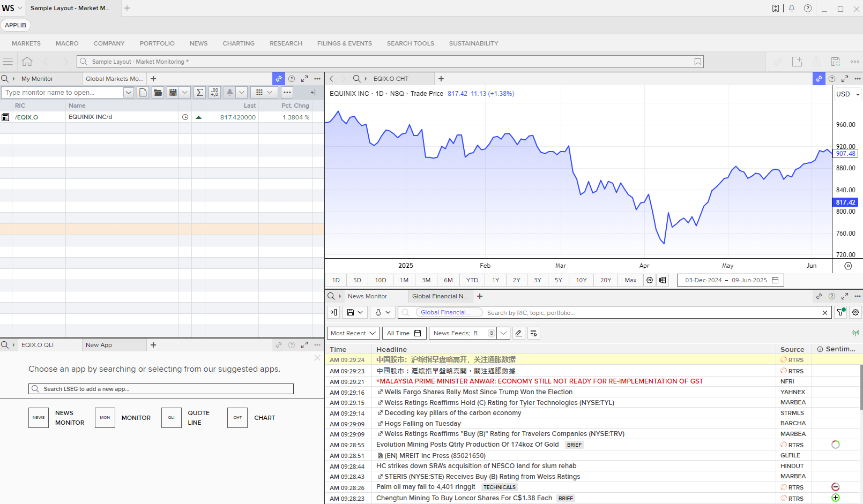Toggle the YTD chart period
This screenshot has height=504, width=863.
click(x=472, y=280)
